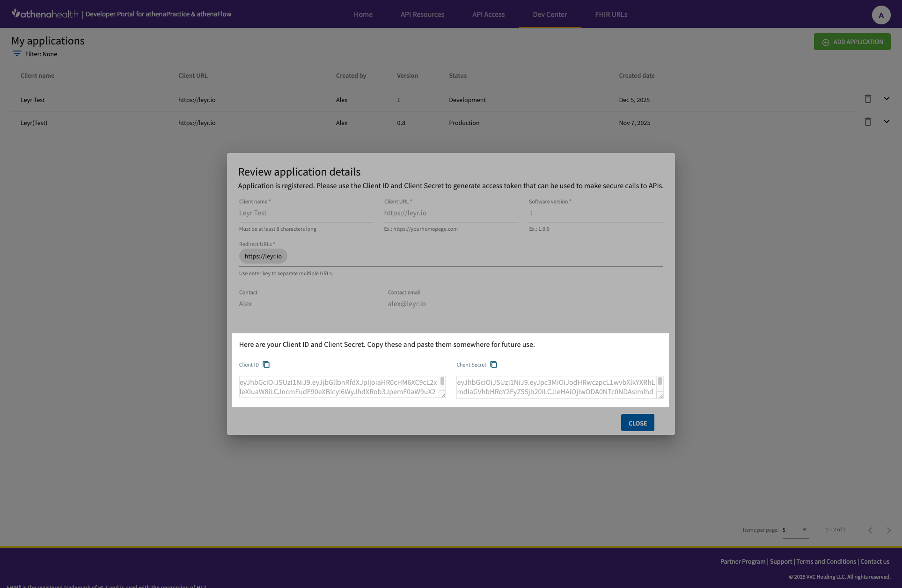The image size is (902, 588).
Task: Go to previous page of applications
Action: click(870, 530)
